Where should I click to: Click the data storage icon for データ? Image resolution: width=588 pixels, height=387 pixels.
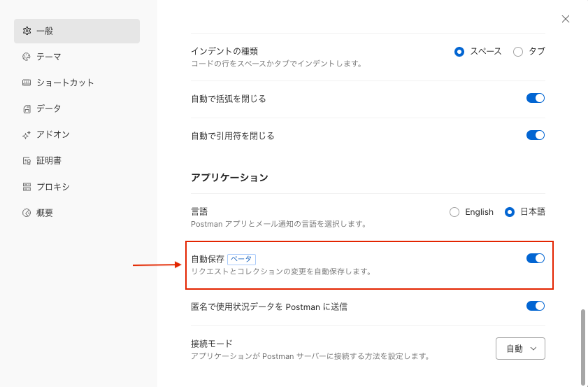pos(27,109)
